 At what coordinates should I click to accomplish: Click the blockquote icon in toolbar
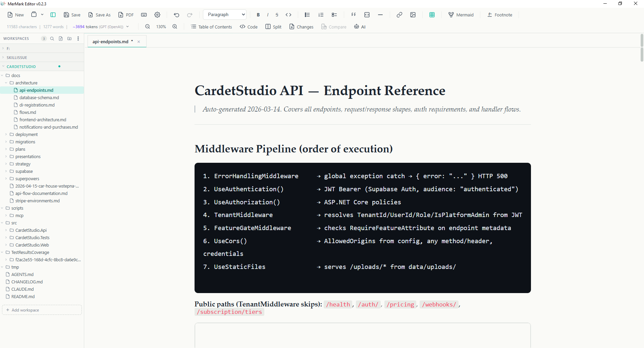[354, 15]
